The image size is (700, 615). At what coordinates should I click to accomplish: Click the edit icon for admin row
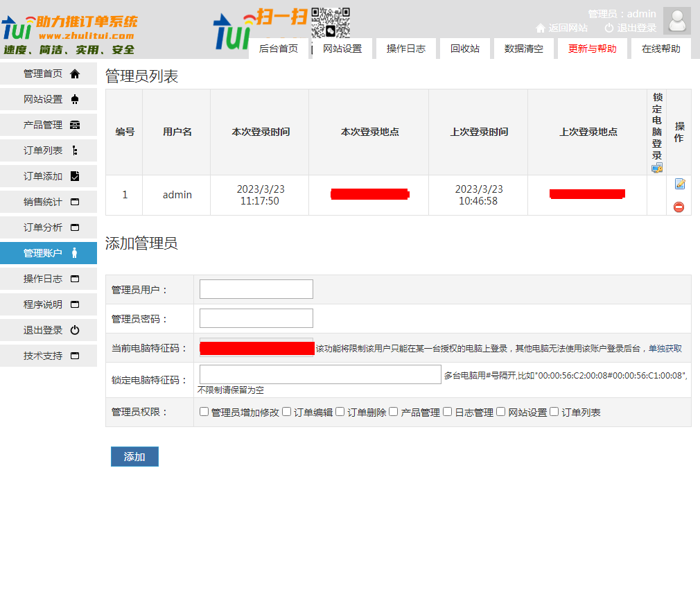(x=679, y=184)
